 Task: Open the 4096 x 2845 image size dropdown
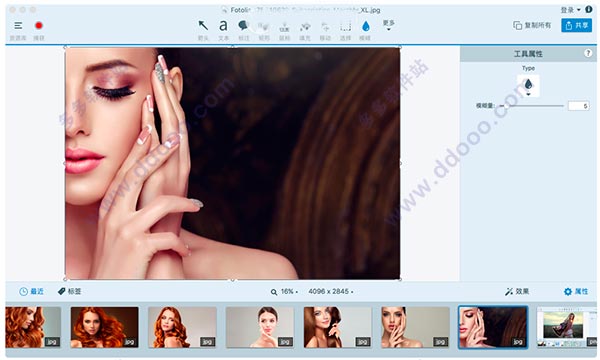[x=331, y=292]
